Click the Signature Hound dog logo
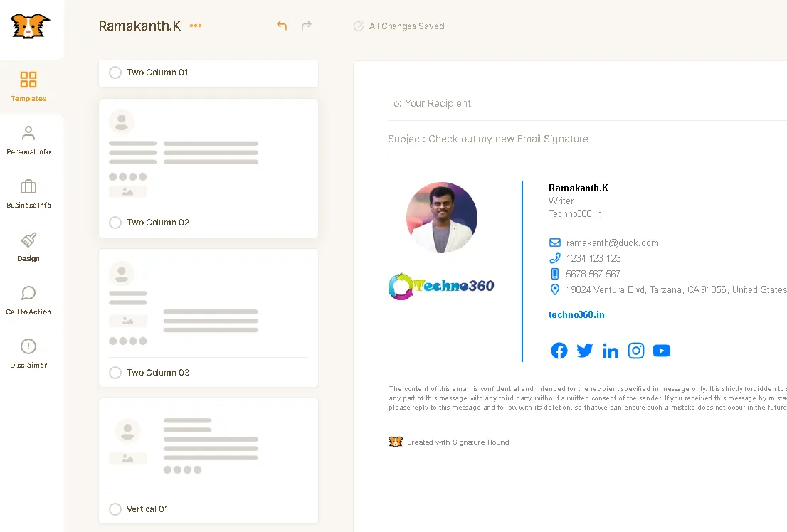Image resolution: width=787 pixels, height=532 pixels. (31, 26)
